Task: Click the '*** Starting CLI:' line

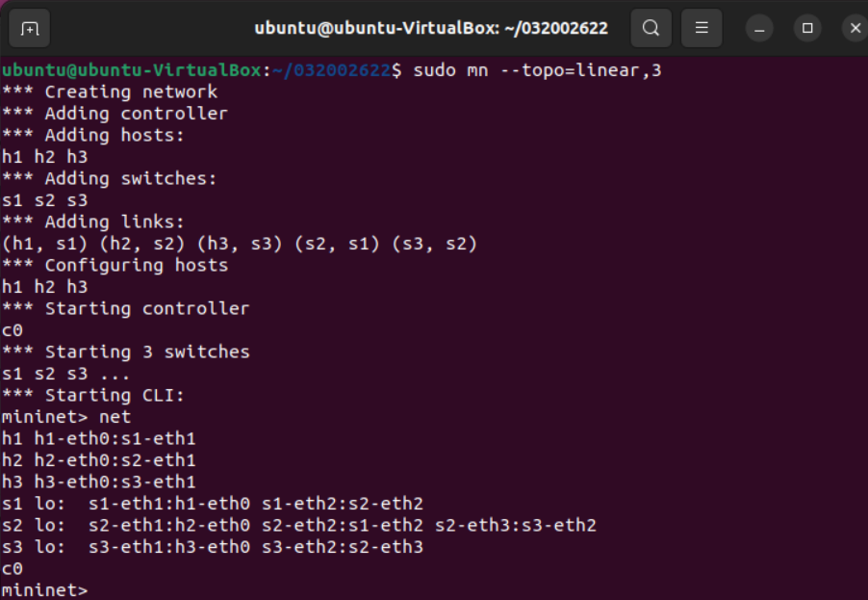Action: 93,396
